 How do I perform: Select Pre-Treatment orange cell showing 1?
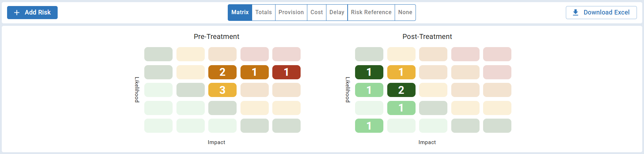click(x=254, y=72)
